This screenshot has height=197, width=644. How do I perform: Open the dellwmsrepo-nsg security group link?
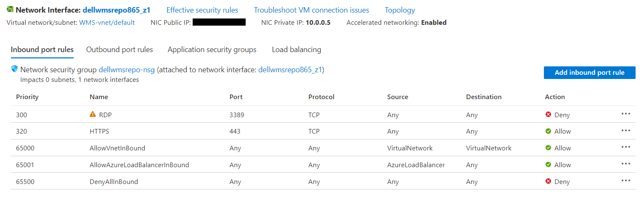tap(127, 70)
